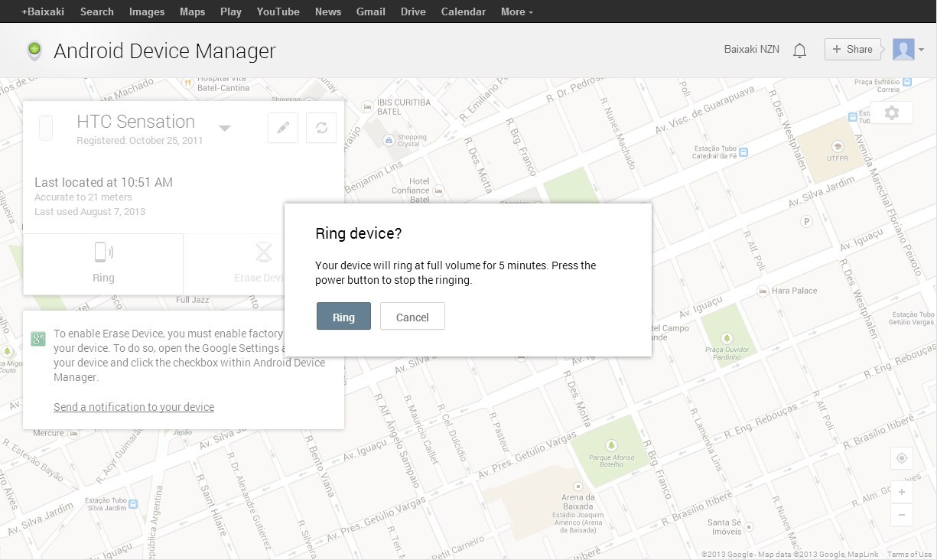Image resolution: width=937 pixels, height=560 pixels.
Task: Click the Estação Tubo Silva Jardim transit icon
Action: pyautogui.click(x=134, y=504)
